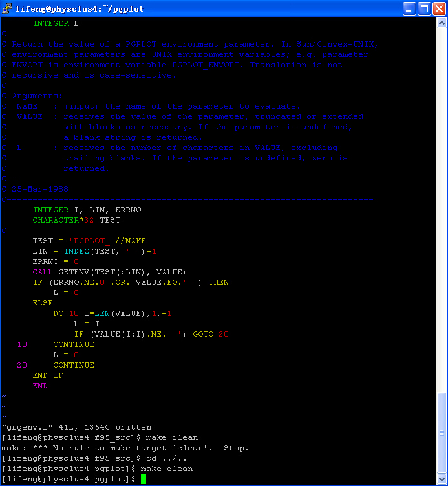
Task: Click the line 'ERRNO = 0'
Action: [56, 261]
